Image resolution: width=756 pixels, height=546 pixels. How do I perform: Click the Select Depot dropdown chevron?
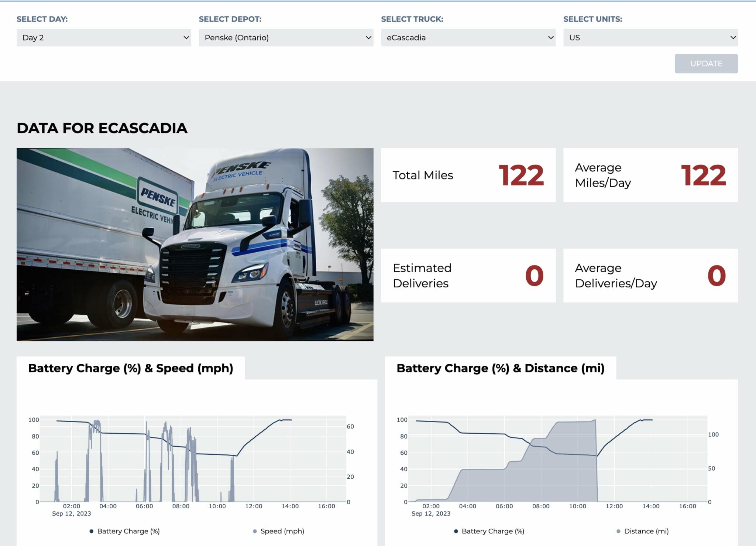click(x=368, y=37)
